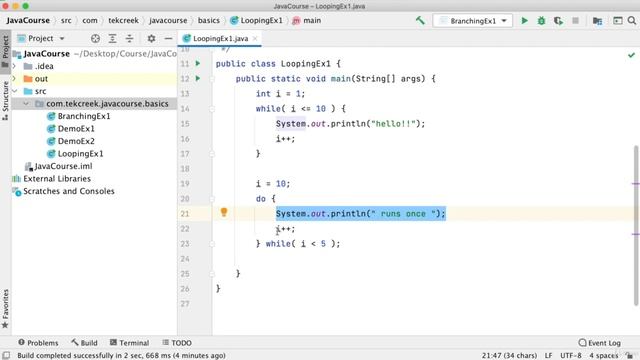This screenshot has width=640, height=360.
Task: Hide the Project panel with minus icon
Action: [x=168, y=38]
